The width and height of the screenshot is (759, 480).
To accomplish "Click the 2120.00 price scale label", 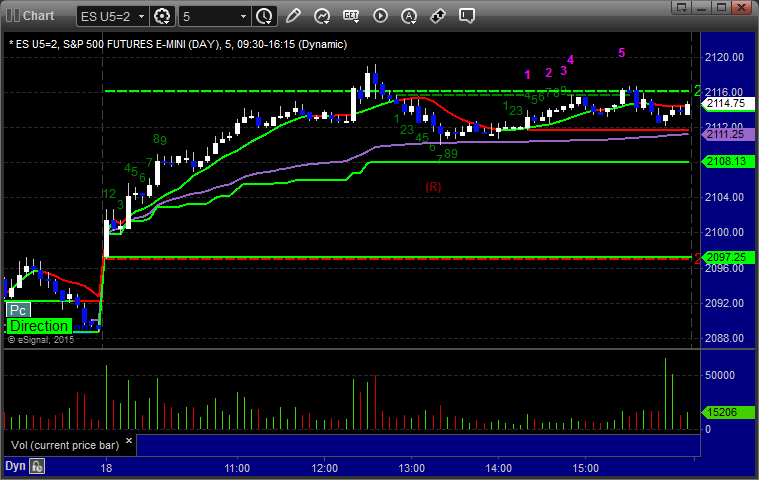I will [x=724, y=58].
